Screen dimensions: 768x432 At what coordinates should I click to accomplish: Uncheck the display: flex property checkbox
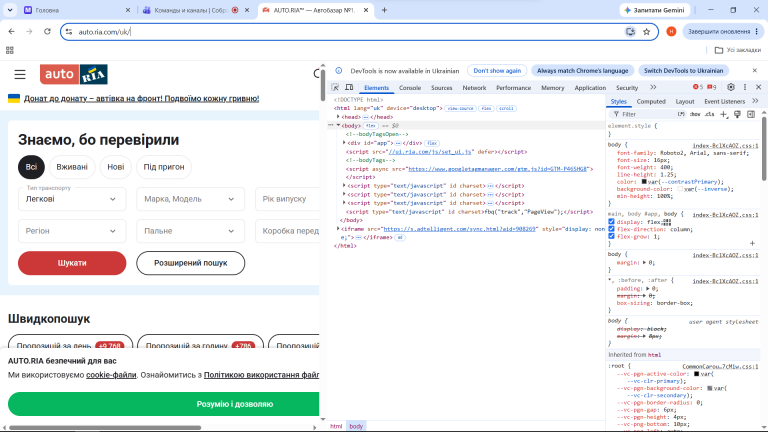(x=611, y=222)
